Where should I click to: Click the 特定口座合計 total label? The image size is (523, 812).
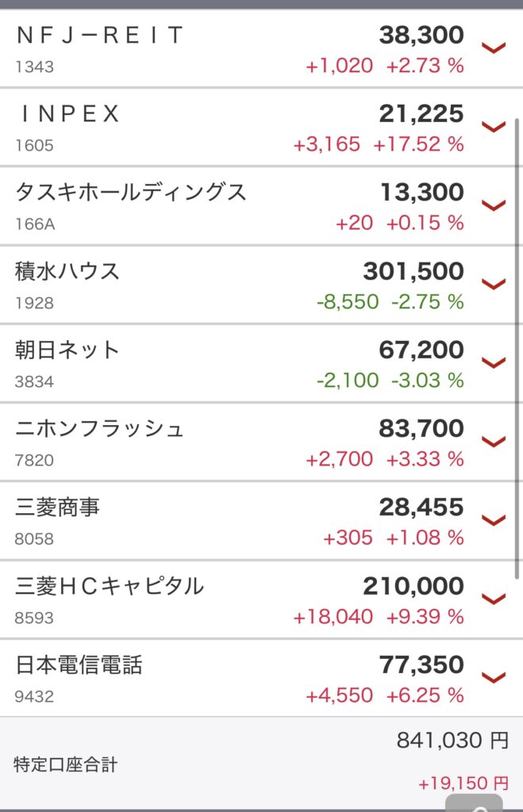point(65,764)
